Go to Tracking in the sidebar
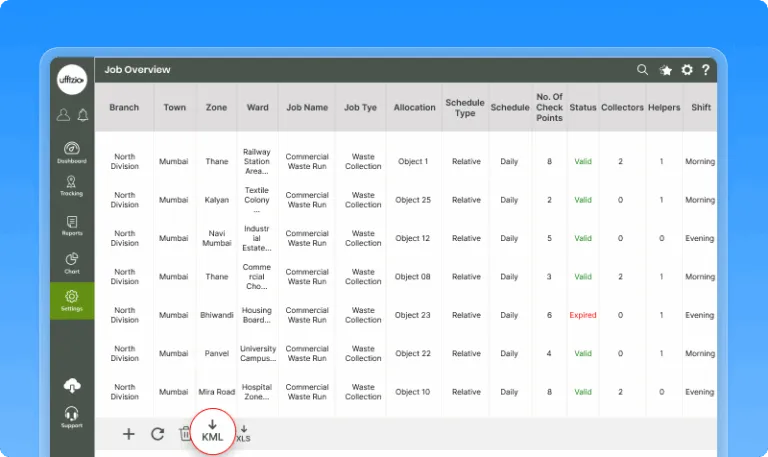This screenshot has height=457, width=768. pyautogui.click(x=72, y=186)
